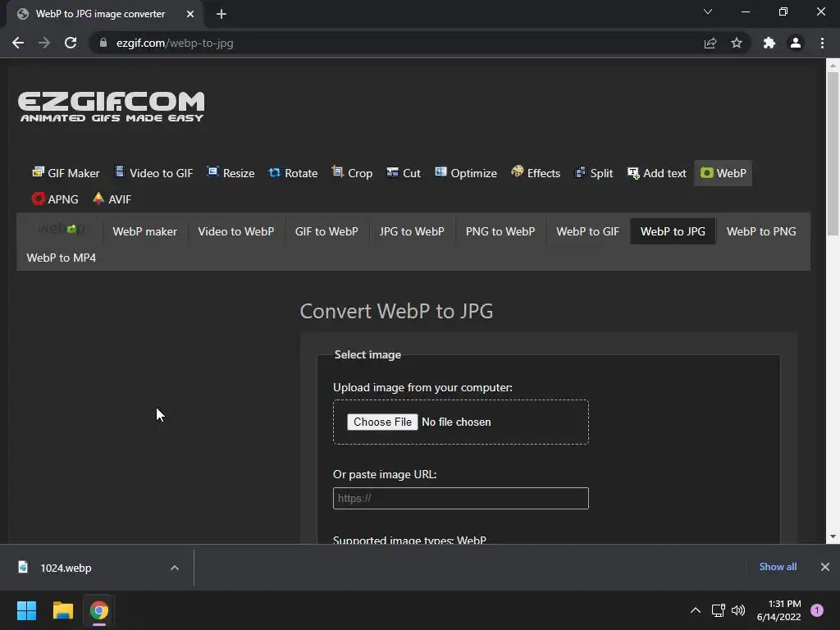Click the Chrome taskbar icon

[99, 610]
